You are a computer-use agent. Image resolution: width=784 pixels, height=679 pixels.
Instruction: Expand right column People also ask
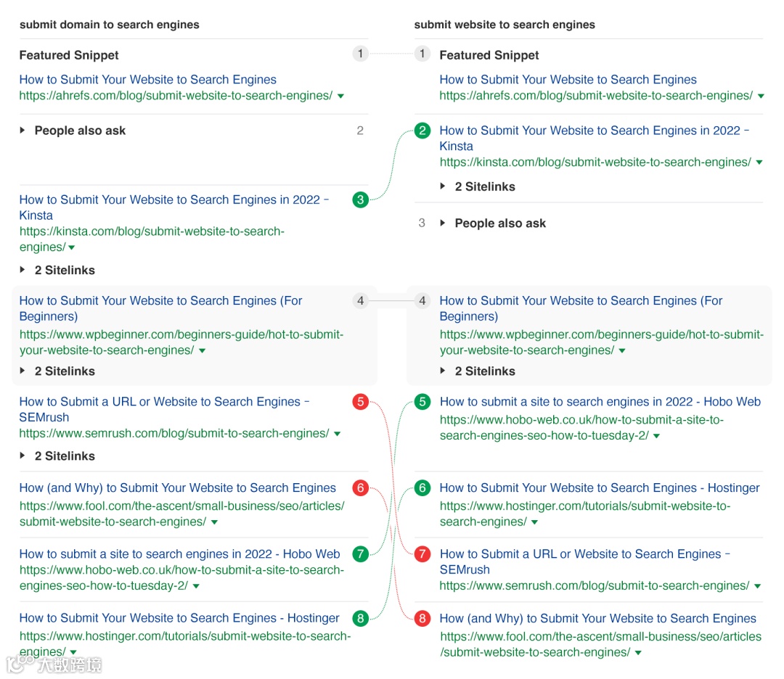(x=493, y=223)
